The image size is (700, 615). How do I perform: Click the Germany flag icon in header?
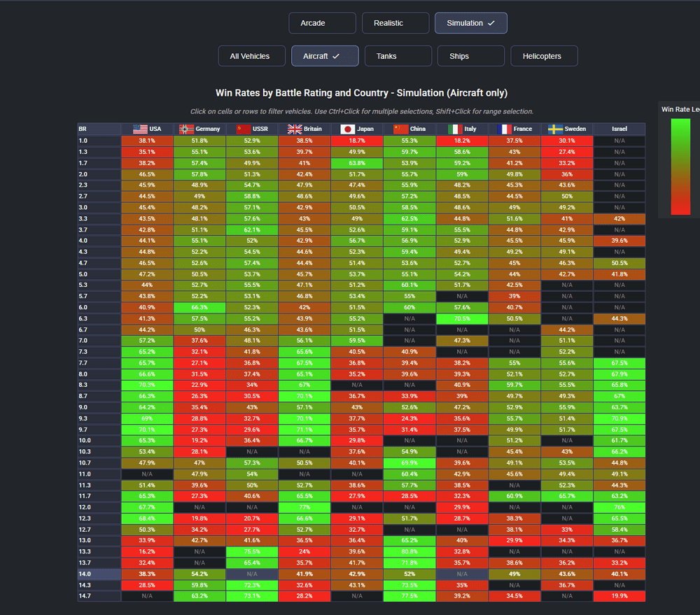click(x=186, y=129)
